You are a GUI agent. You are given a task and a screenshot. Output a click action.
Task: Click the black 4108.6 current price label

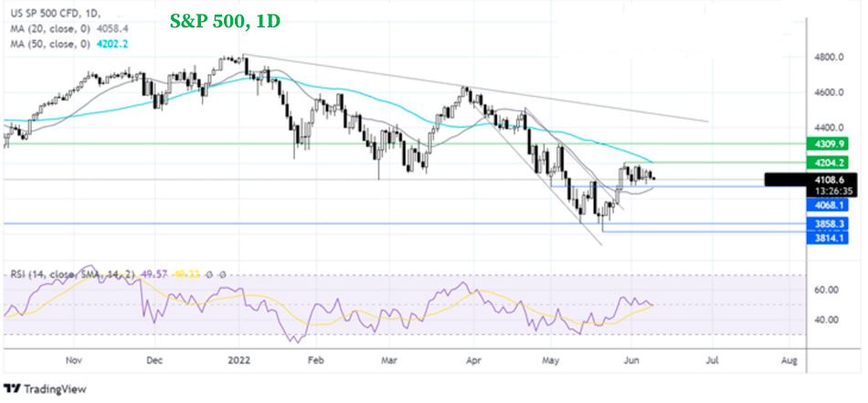(830, 180)
